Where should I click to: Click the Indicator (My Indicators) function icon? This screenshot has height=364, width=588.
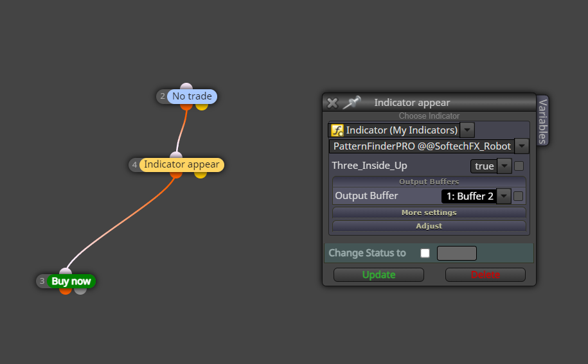pos(337,130)
